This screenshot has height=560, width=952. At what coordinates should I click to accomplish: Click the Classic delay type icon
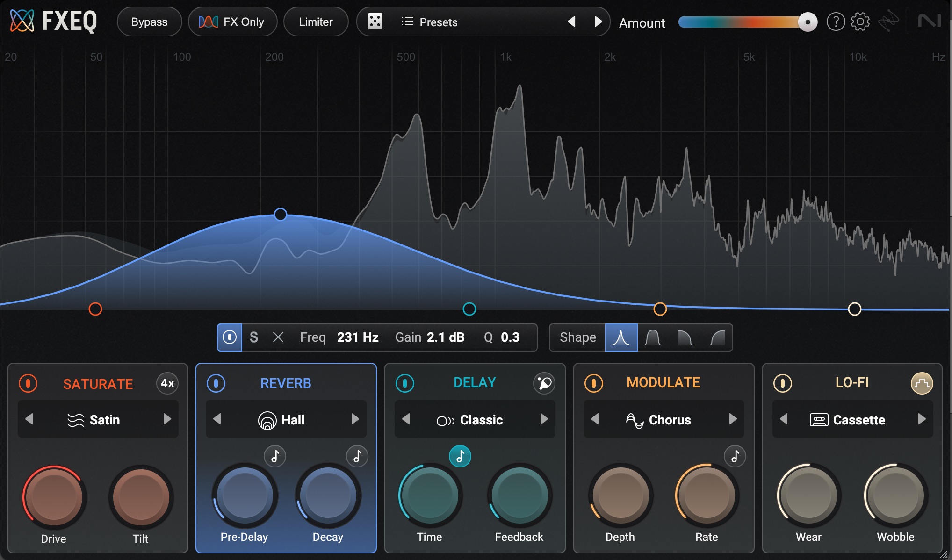click(x=445, y=421)
